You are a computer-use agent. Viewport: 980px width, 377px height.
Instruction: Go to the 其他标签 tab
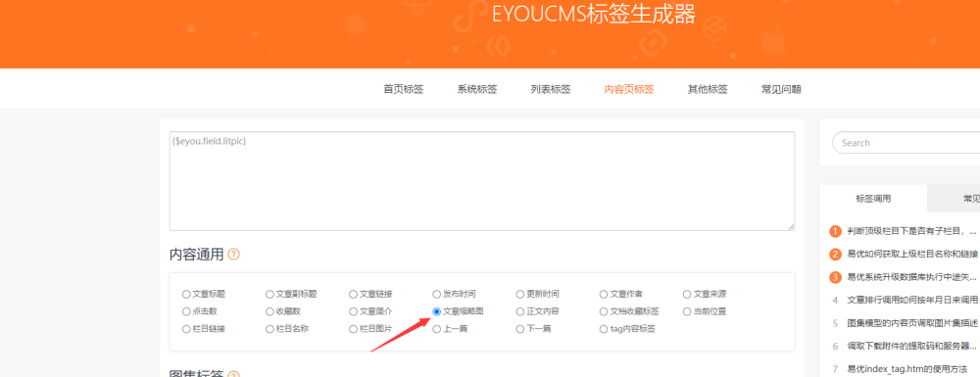(x=708, y=89)
